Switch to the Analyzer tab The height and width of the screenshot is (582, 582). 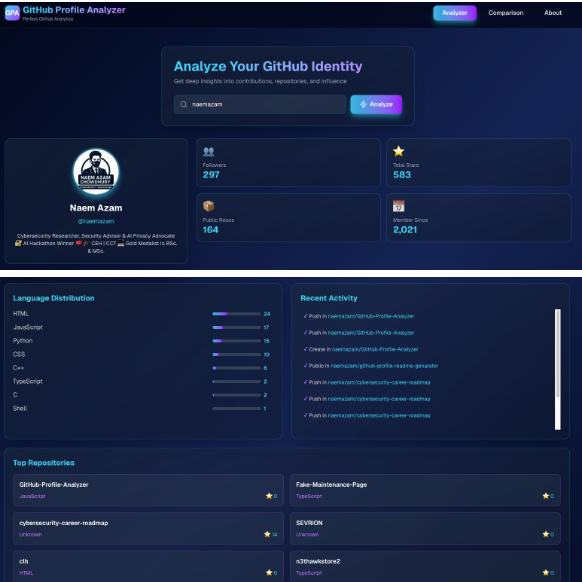tap(455, 13)
